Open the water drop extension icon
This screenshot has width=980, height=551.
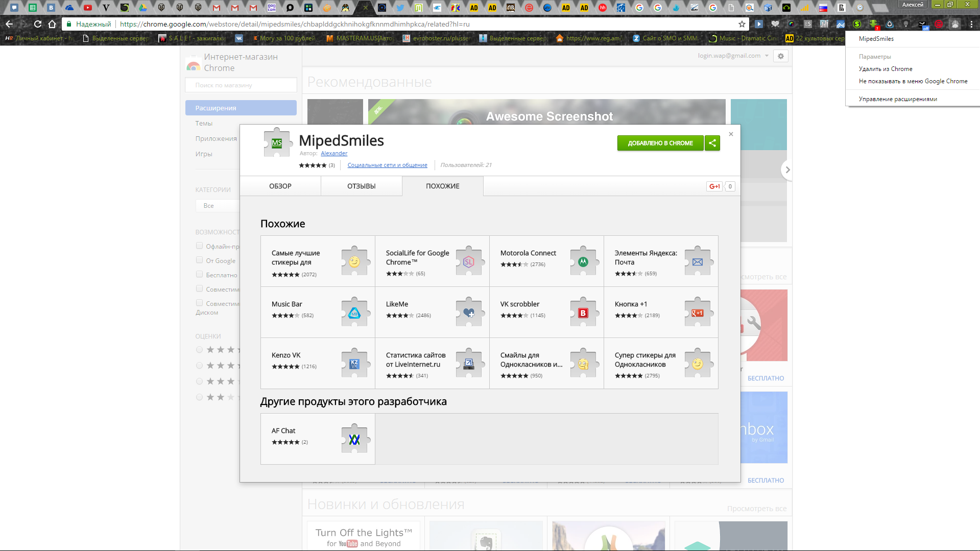(x=890, y=24)
